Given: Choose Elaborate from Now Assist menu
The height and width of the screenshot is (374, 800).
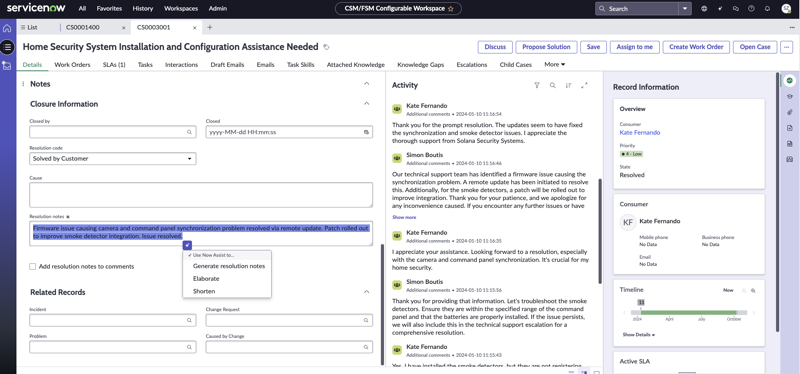Looking at the screenshot, I should click(206, 279).
